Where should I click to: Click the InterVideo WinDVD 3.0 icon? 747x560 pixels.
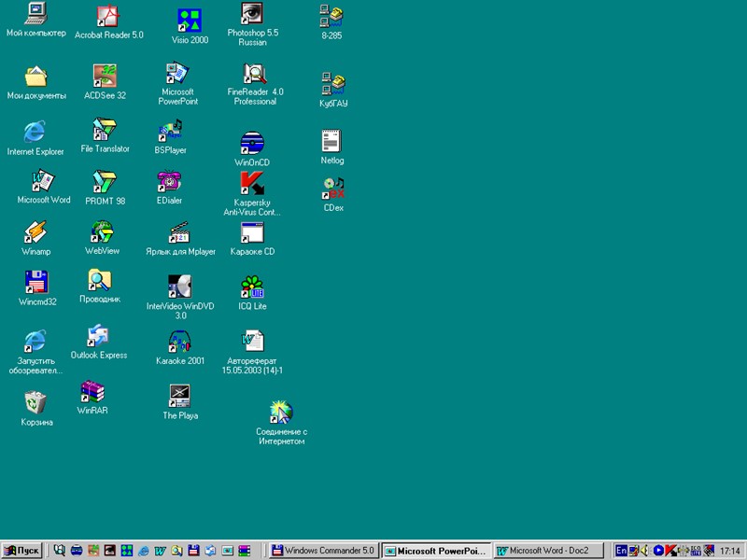(179, 286)
